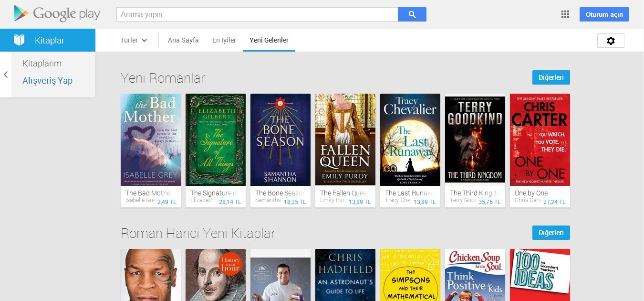
Task: Open the En İyiler tab
Action: click(224, 40)
